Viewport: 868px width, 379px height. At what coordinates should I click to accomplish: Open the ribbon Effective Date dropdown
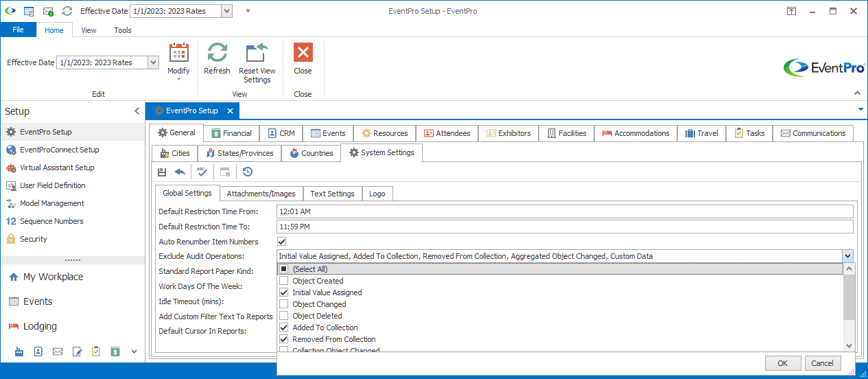(x=153, y=62)
